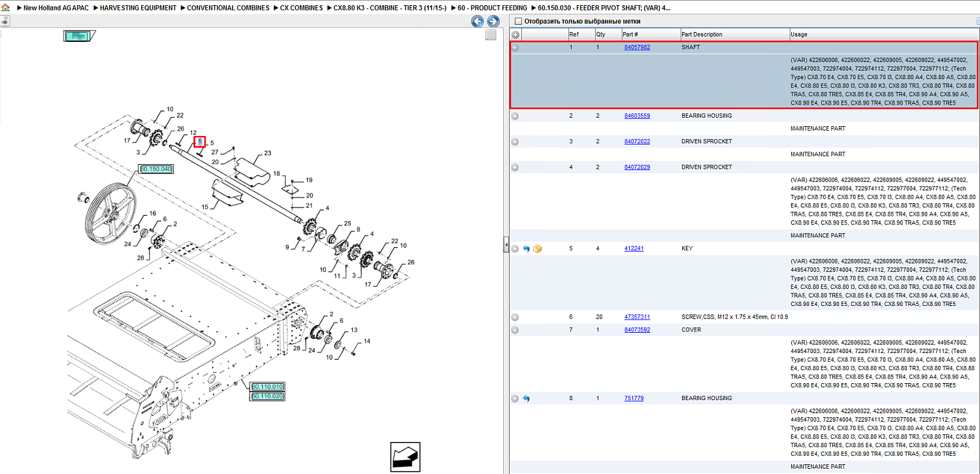The width and height of the screenshot is (980, 474).
Task: Click the gray square button above diagram
Action: pos(491,35)
